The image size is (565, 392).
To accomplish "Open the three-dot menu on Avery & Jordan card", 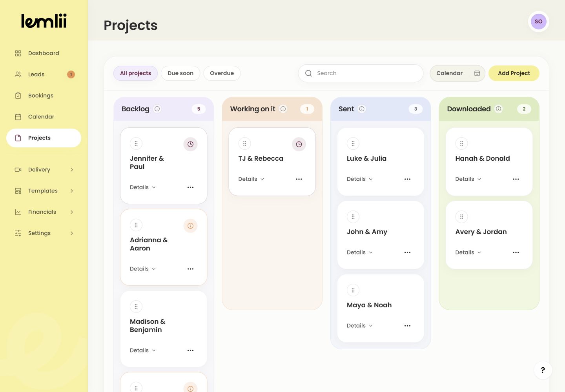I will [x=516, y=252].
